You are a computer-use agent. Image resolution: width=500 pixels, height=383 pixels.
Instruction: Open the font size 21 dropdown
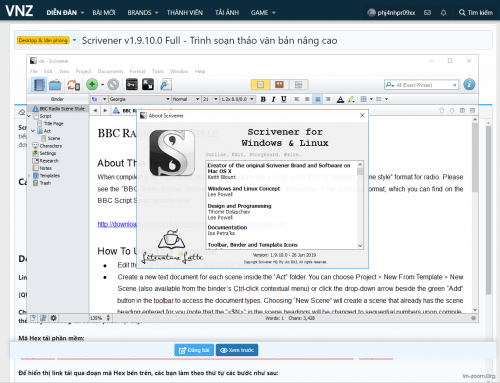(x=210, y=99)
